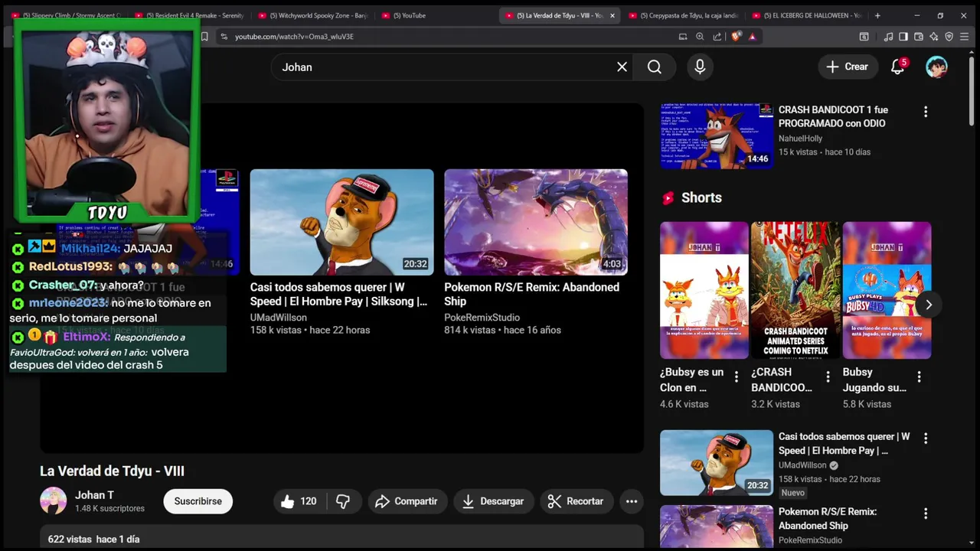980x551 pixels.
Task: Open Leo AI sparkle icon
Action: [x=934, y=36]
